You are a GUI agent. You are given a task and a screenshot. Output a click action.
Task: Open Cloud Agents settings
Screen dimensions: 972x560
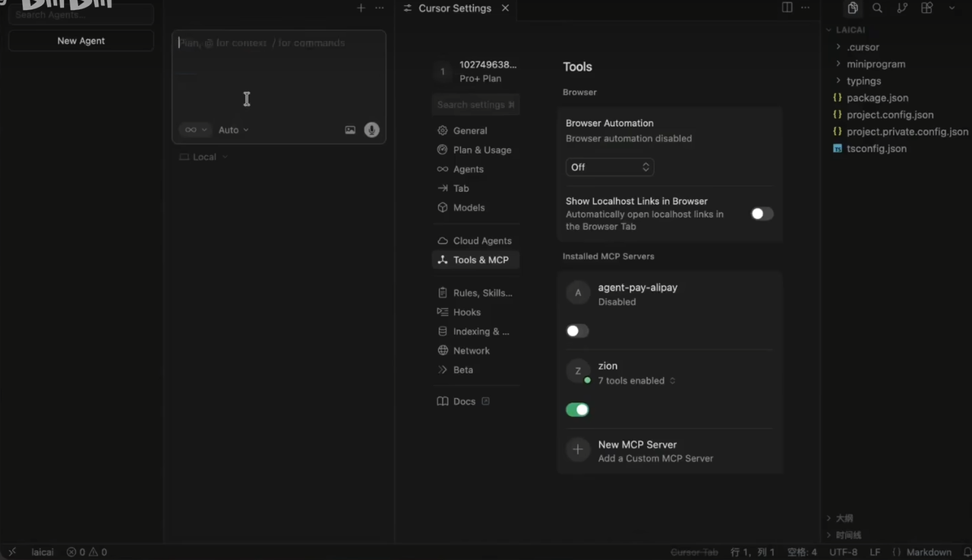475,241
